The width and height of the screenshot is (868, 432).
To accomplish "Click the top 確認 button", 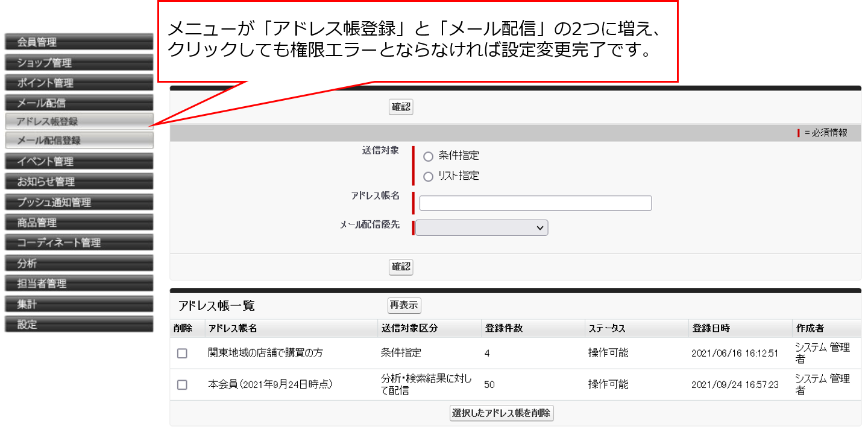I will coord(401,107).
